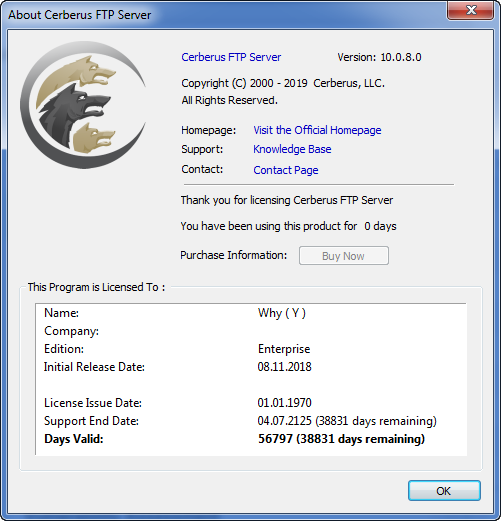Image resolution: width=501 pixels, height=521 pixels.
Task: Select the Days Valid 56797 value
Action: pyautogui.click(x=341, y=439)
